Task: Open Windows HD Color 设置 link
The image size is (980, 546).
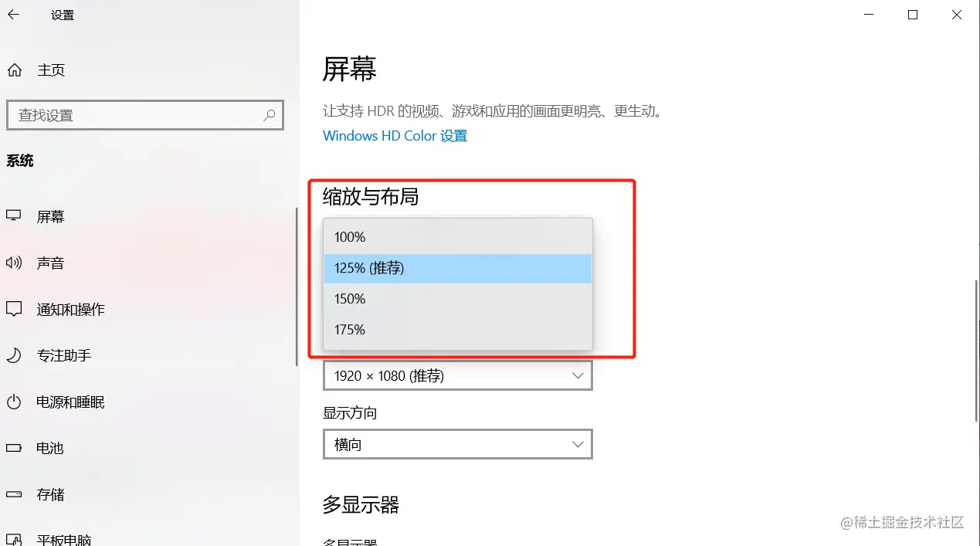Action: (395, 136)
